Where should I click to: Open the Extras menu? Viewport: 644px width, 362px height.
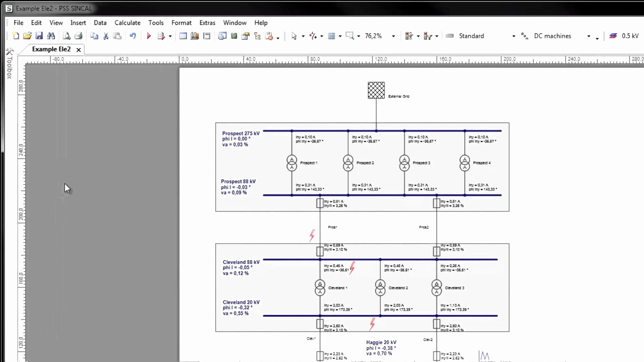[x=207, y=22]
